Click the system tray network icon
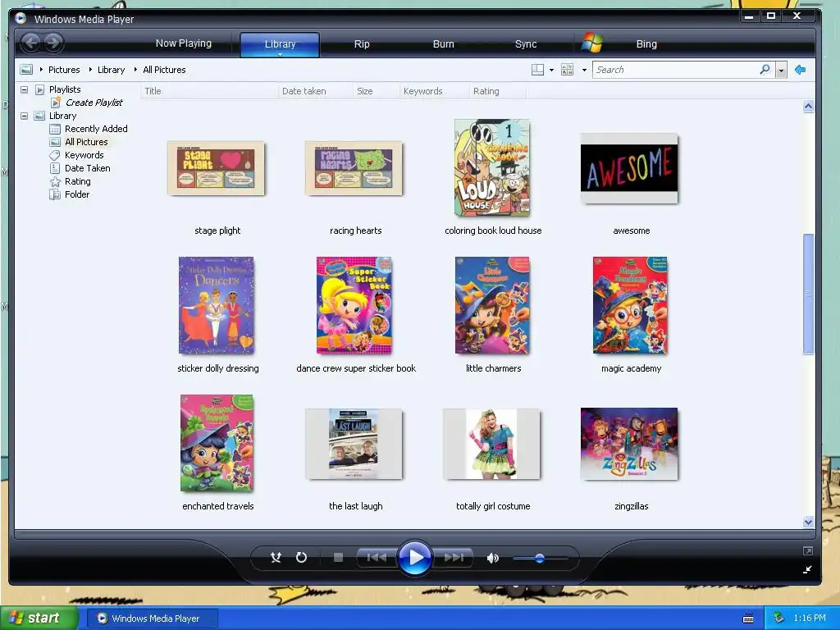 (778, 619)
